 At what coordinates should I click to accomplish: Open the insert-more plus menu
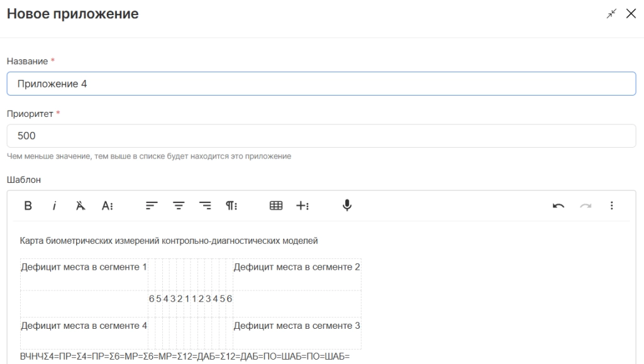click(303, 206)
